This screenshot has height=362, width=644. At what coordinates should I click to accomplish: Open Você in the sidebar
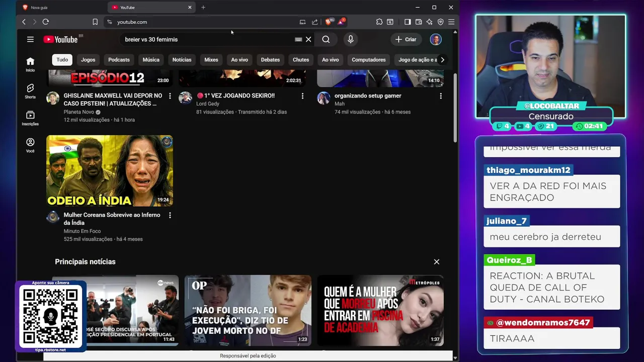pos(30,145)
